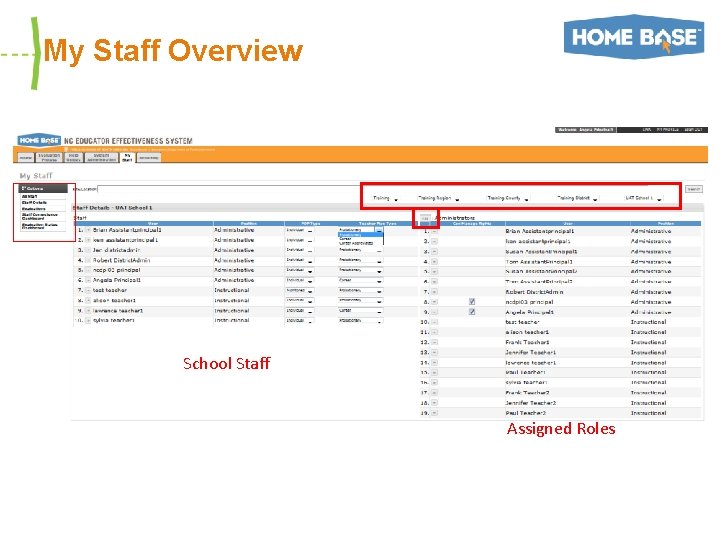This screenshot has width=720, height=540.
Task: Click the Search button
Action: point(693,189)
